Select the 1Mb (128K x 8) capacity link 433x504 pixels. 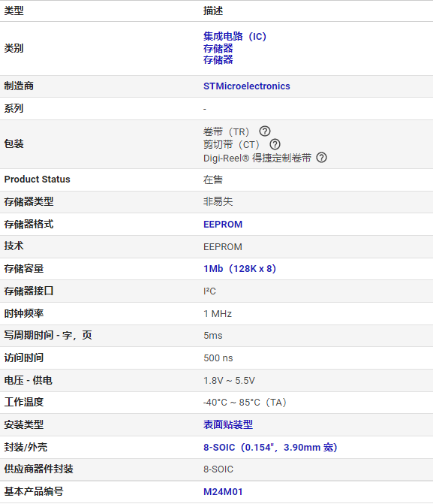pos(239,269)
